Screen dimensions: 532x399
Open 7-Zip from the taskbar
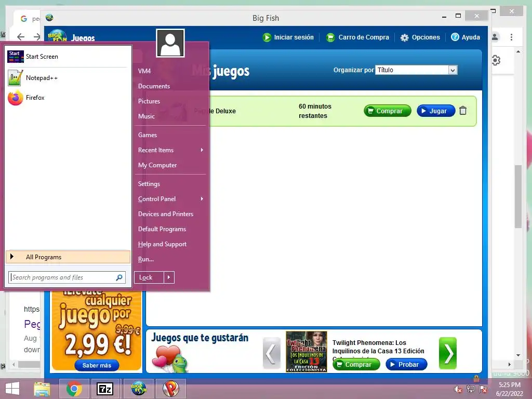105,389
